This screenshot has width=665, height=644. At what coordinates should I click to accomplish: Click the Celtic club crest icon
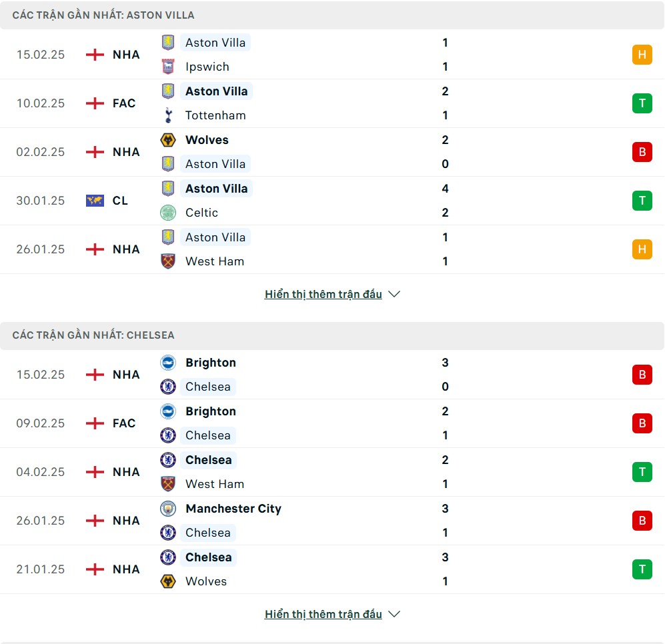[168, 213]
